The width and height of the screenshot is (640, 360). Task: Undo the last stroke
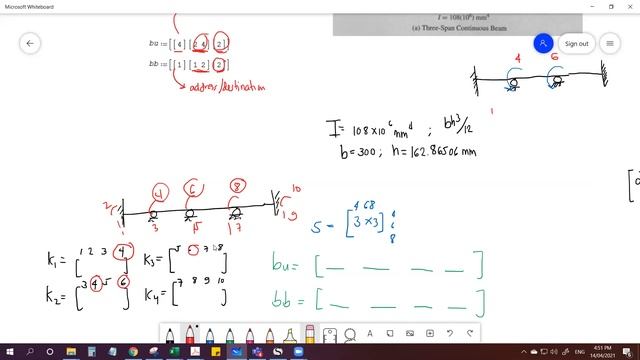(450, 333)
